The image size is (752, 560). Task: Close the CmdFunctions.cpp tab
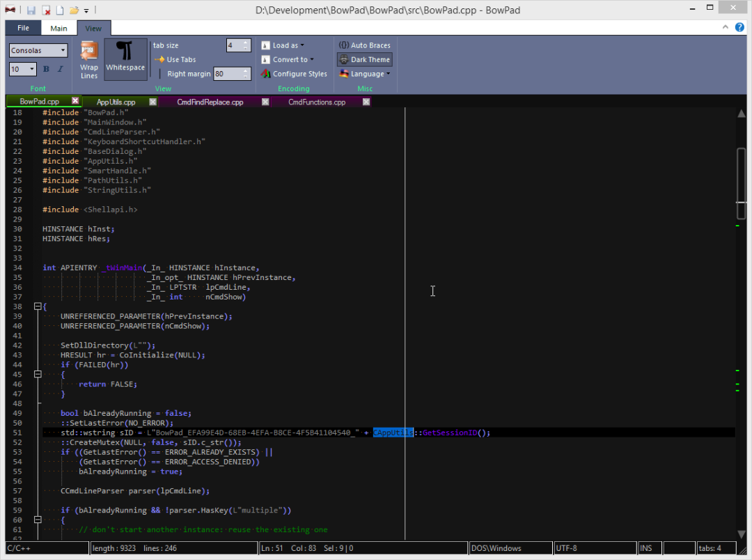(366, 102)
